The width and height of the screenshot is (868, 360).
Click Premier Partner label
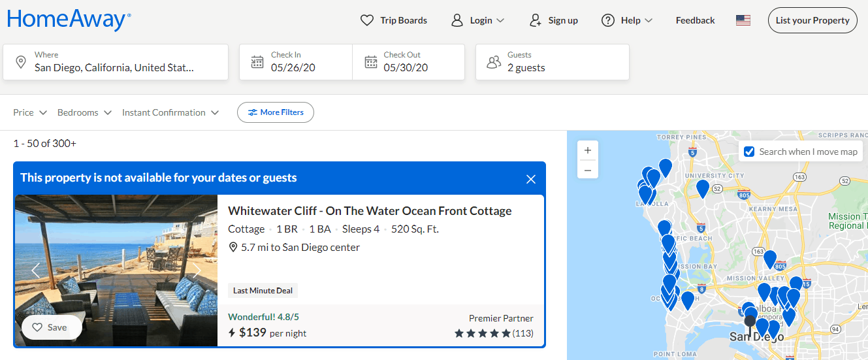point(501,318)
